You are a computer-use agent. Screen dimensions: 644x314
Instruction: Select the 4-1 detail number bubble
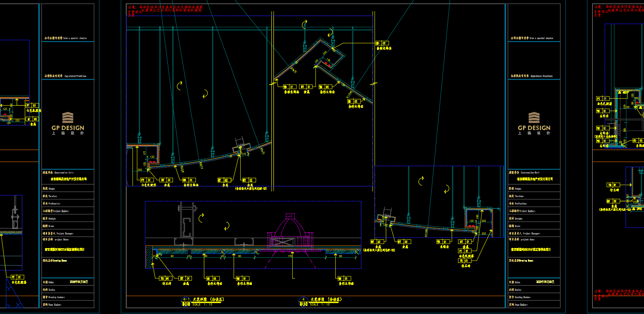186,301
